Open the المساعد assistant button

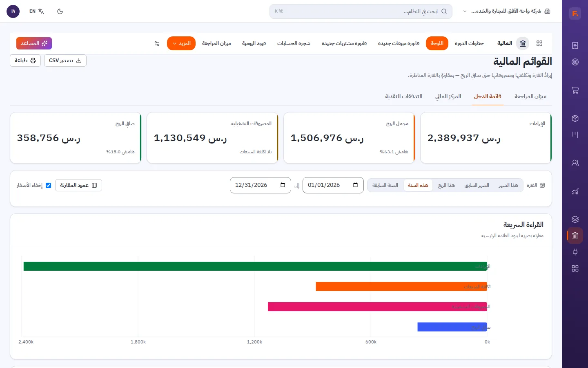tap(34, 43)
